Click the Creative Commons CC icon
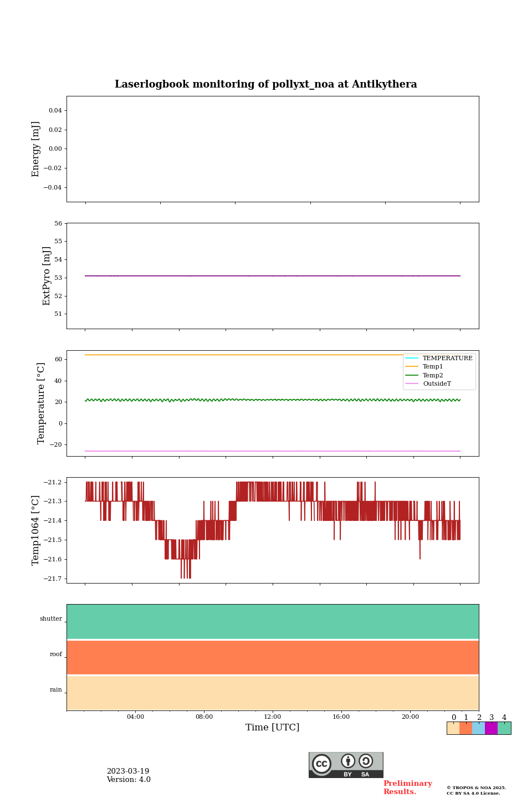This screenshot has width=532, height=798. (321, 764)
